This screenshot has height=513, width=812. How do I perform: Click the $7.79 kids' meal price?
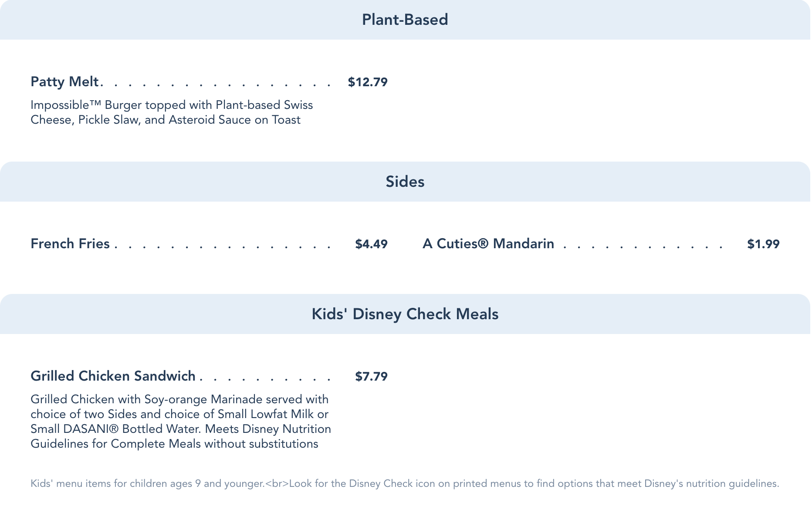click(x=371, y=376)
